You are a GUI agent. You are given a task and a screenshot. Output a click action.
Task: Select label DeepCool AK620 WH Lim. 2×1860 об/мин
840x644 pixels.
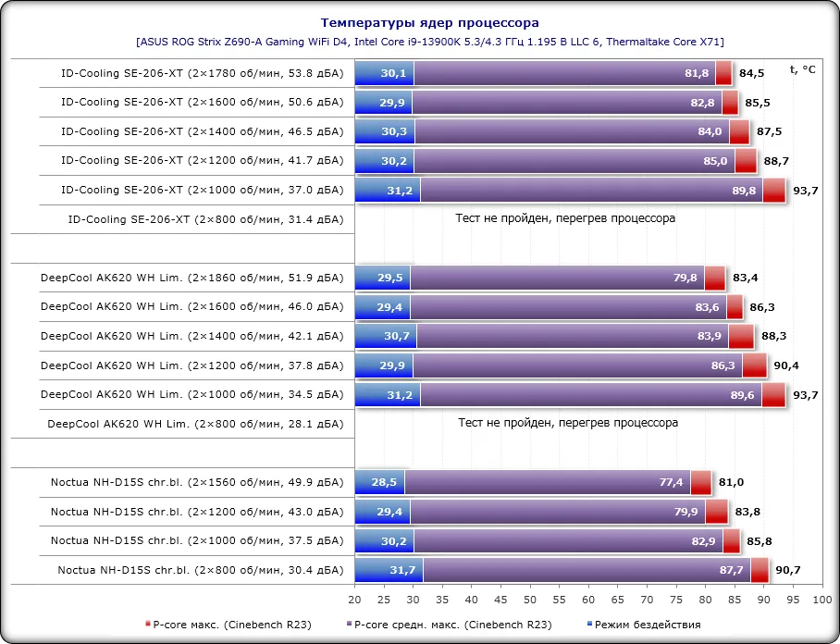(x=192, y=279)
